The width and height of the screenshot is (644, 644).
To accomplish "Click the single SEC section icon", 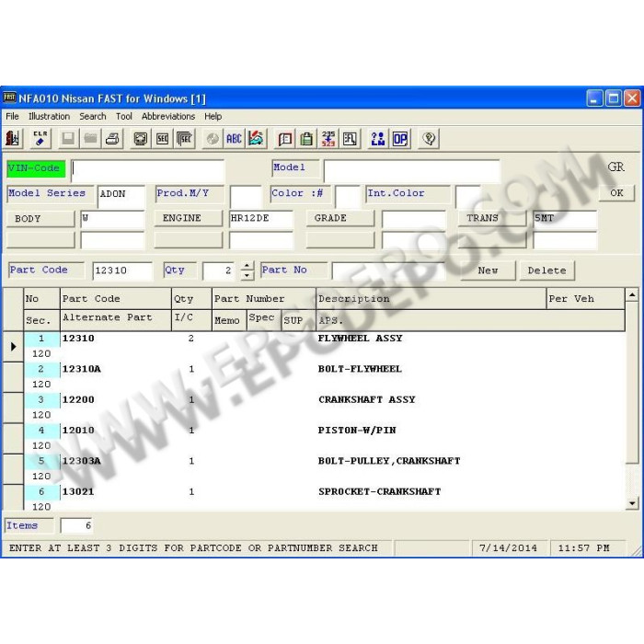I will [x=163, y=139].
